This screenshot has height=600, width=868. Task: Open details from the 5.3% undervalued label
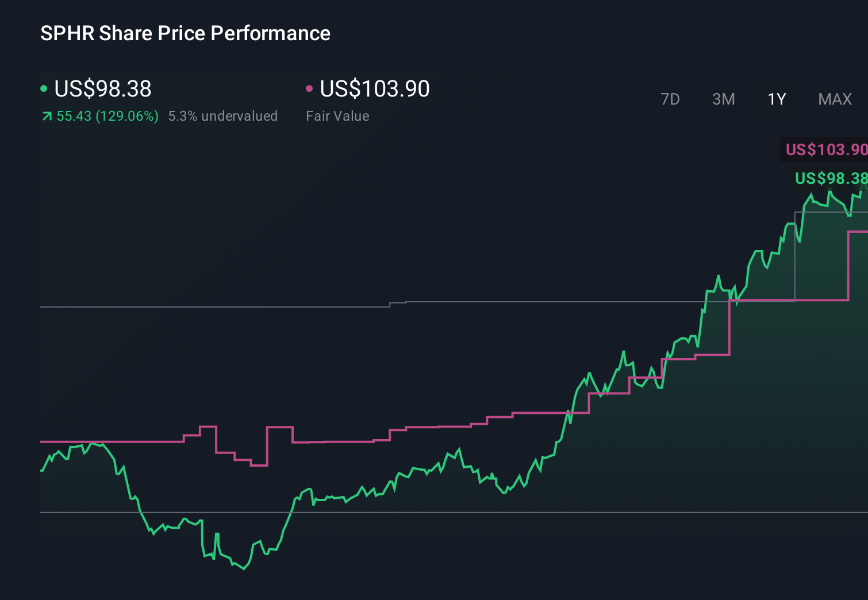(x=223, y=116)
